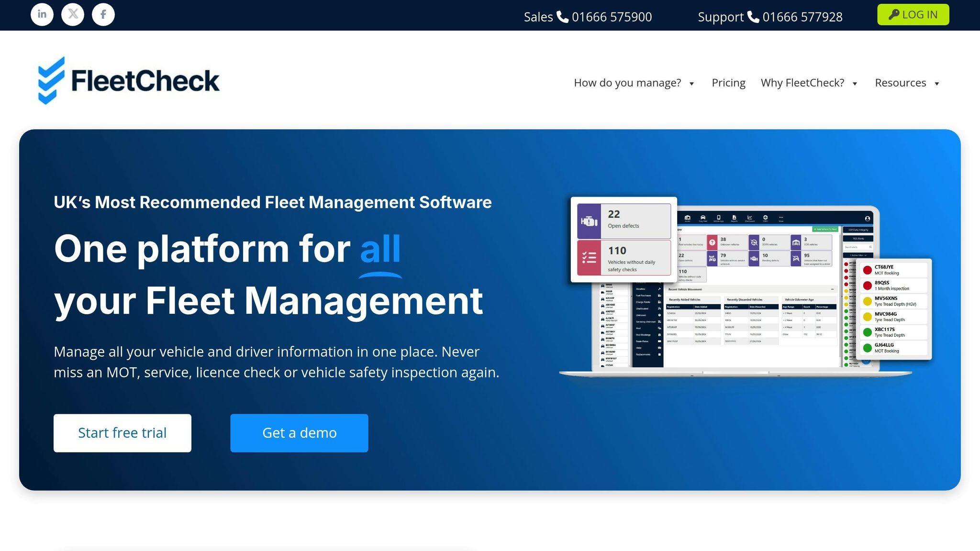
Task: Click 'MVC984G Tyre Tread Depth' alert row
Action: pyautogui.click(x=894, y=317)
